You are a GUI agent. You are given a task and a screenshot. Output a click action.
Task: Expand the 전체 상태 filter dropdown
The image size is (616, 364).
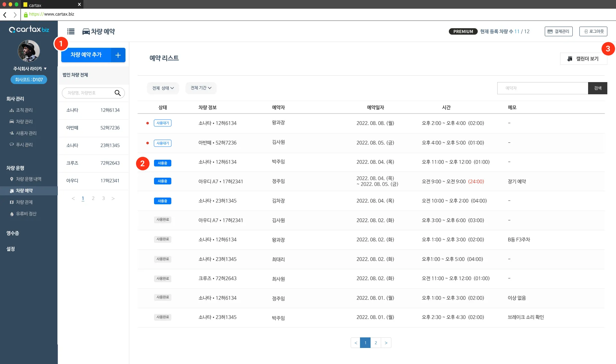click(x=163, y=88)
